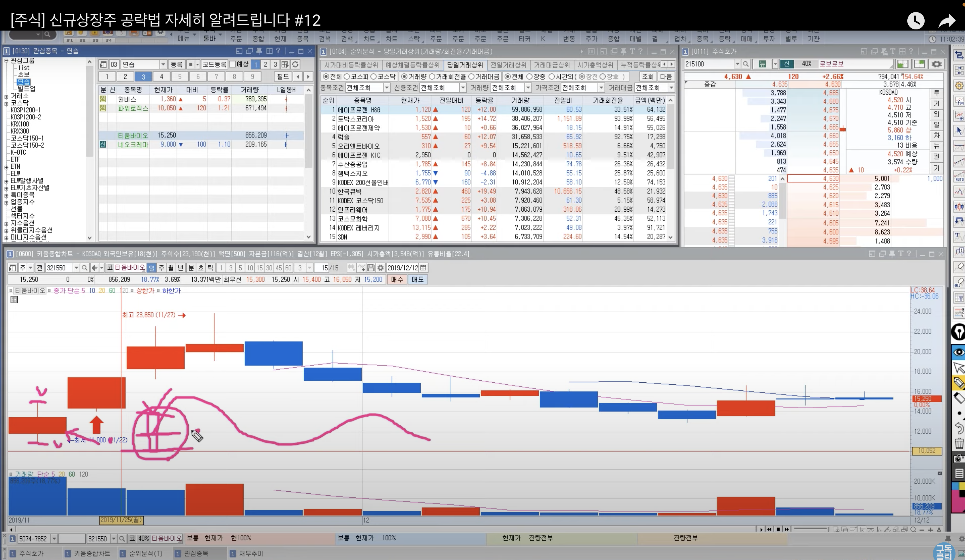
Task: Open chart settings gear icon
Action: pos(380,268)
